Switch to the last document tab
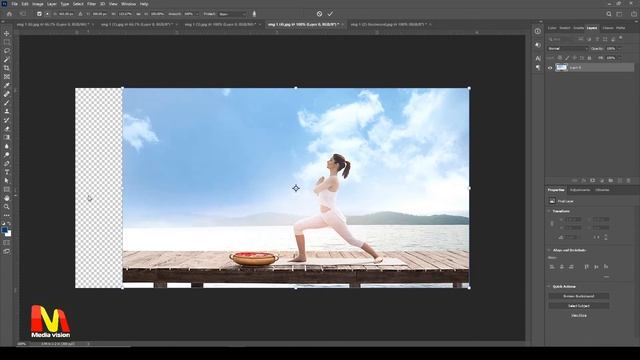640x360 pixels. (x=389, y=24)
